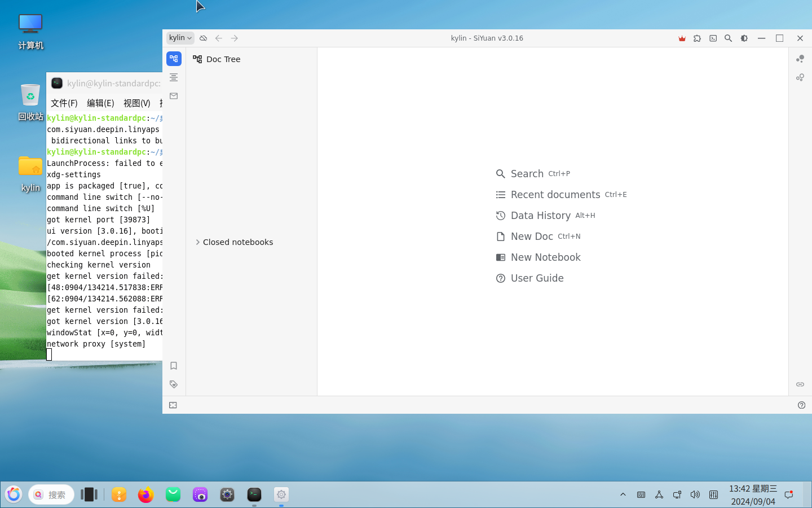This screenshot has height=508, width=812.
Task: Open the terminal 编辑(E) menu
Action: (x=100, y=103)
